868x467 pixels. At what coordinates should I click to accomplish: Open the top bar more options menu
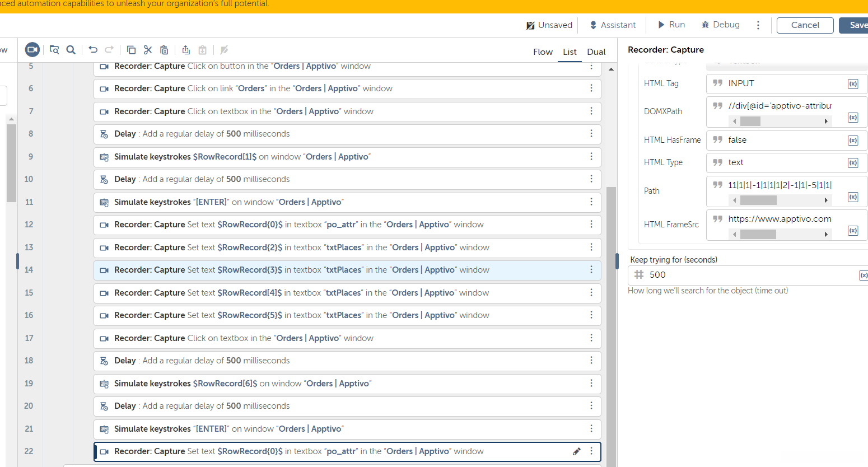[758, 25]
